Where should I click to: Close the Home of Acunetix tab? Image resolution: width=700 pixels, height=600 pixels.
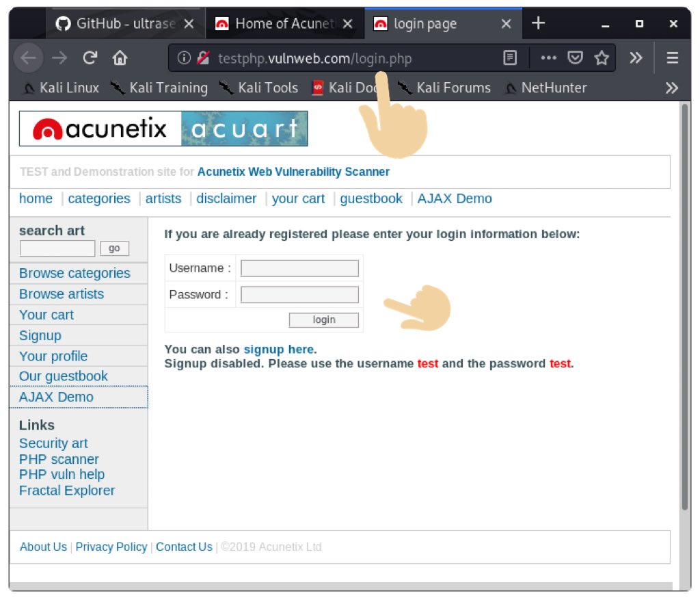pyautogui.click(x=347, y=24)
